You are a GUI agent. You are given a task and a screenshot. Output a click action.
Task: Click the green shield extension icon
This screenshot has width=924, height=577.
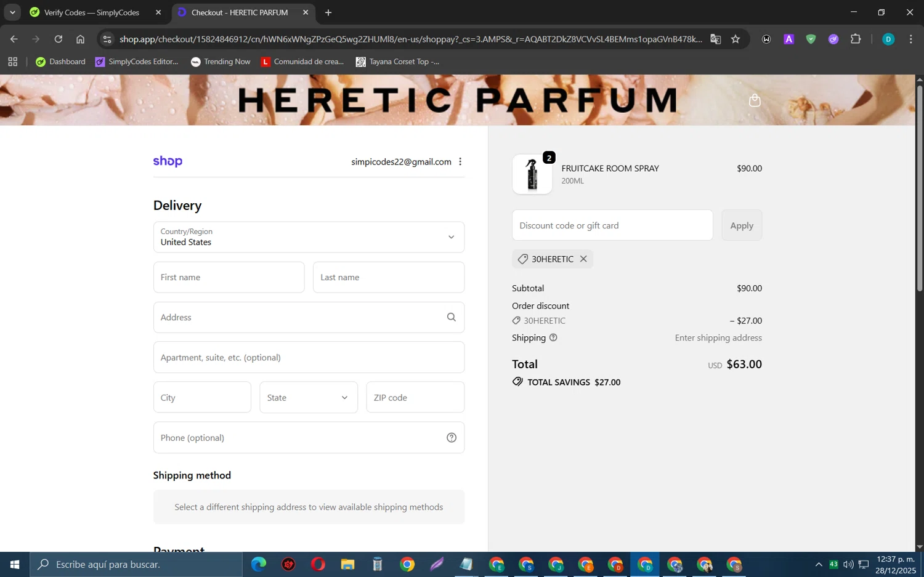pos(811,39)
